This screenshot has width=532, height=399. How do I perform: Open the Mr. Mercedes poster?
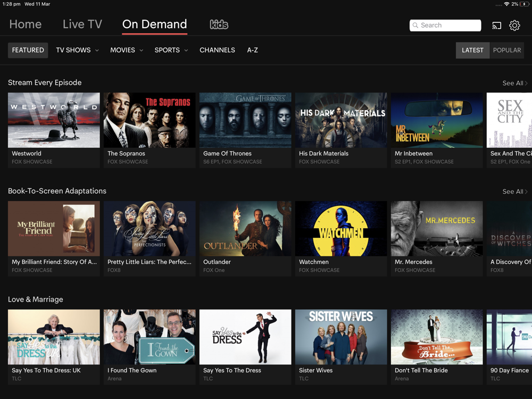437,229
